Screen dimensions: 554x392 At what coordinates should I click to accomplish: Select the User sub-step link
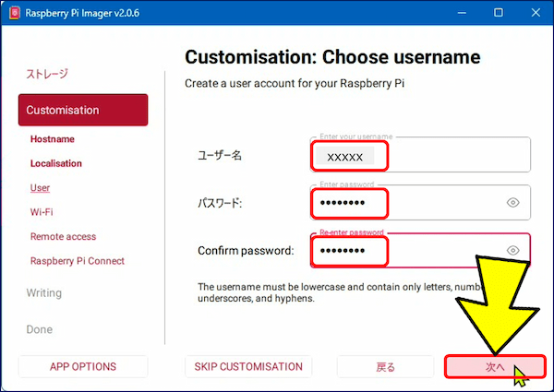[40, 188]
